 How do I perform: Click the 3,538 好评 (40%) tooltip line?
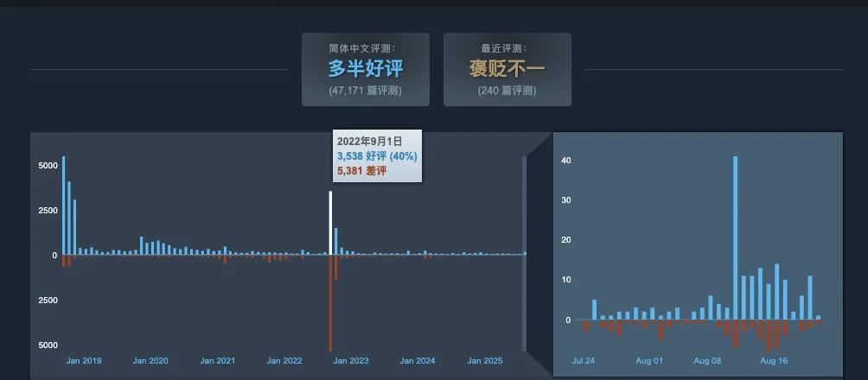[377, 156]
